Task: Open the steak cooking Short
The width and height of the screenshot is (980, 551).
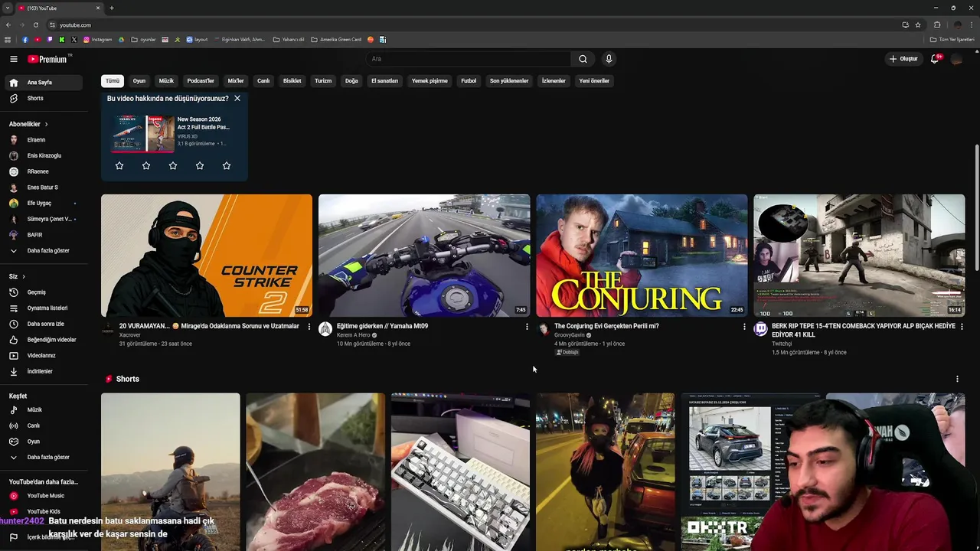Action: click(315, 471)
